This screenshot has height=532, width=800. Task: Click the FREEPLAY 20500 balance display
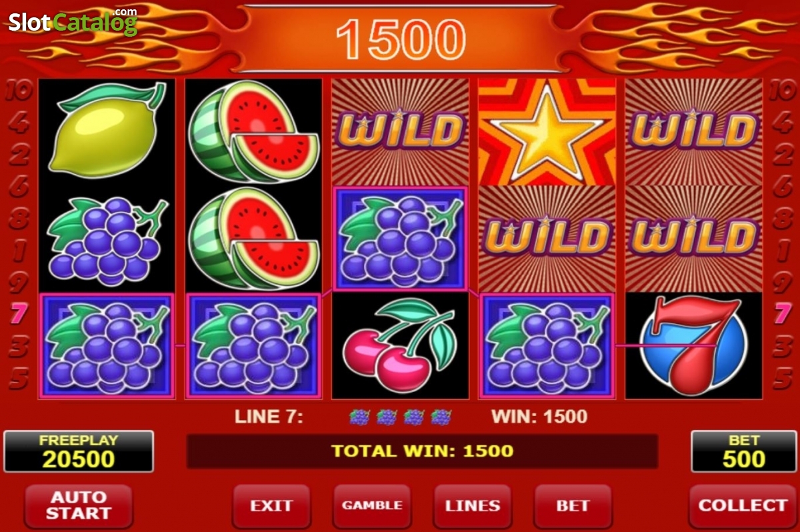(x=79, y=451)
